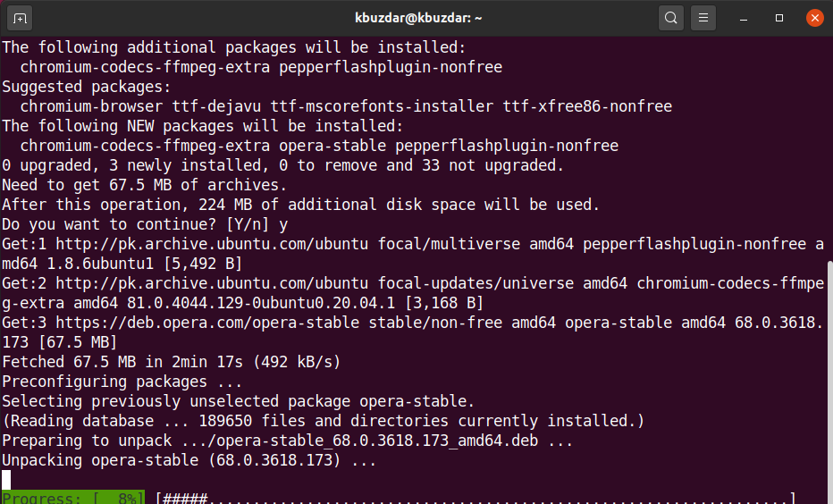Click the pk.archive.ubuntu.com URL on the Get:1 line
Screen dimensions: 833x504
tap(212, 244)
